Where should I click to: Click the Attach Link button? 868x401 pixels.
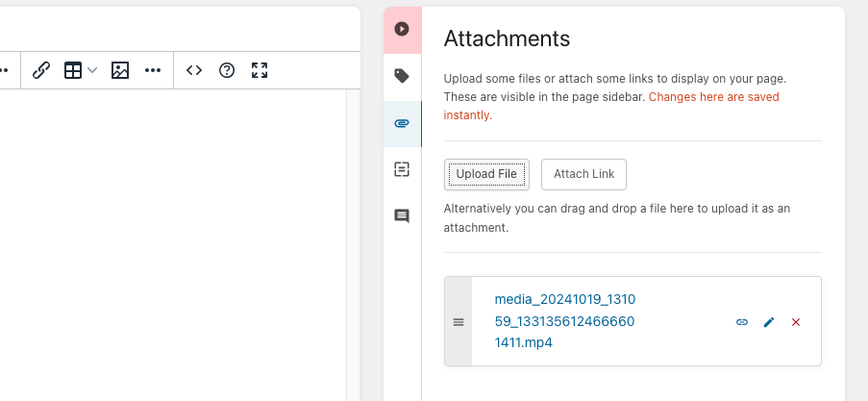[583, 174]
